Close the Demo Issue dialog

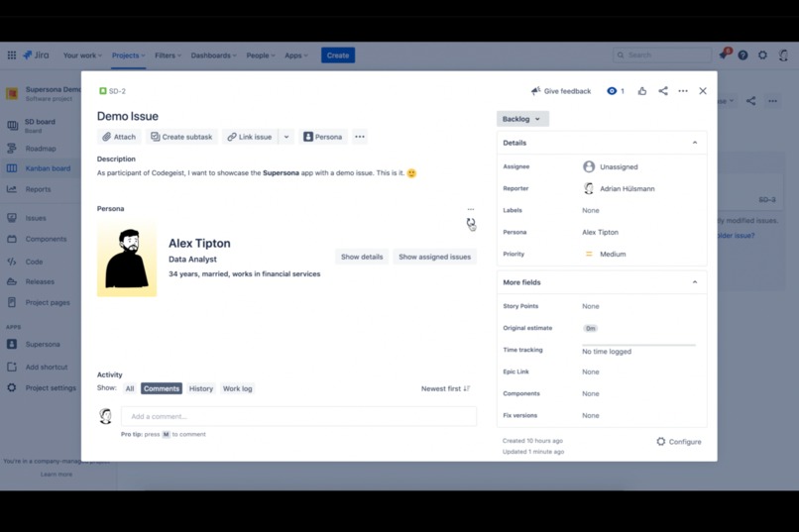703,91
